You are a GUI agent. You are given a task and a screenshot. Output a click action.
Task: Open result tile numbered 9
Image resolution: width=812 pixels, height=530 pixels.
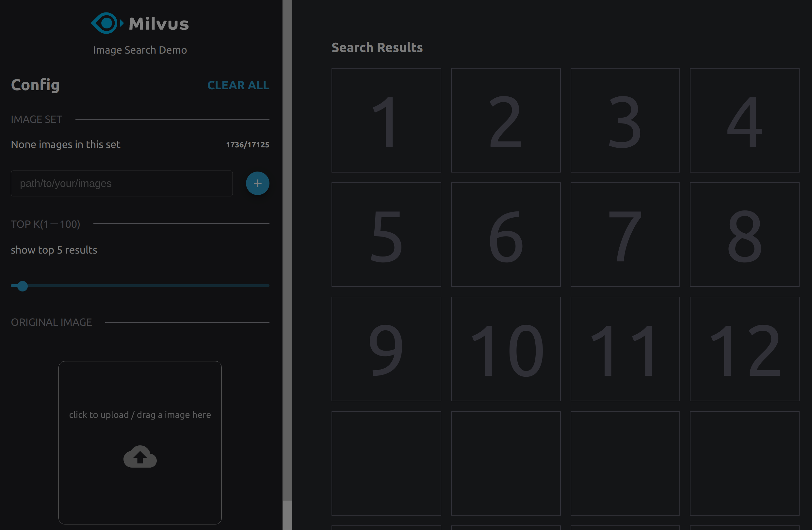(386, 349)
